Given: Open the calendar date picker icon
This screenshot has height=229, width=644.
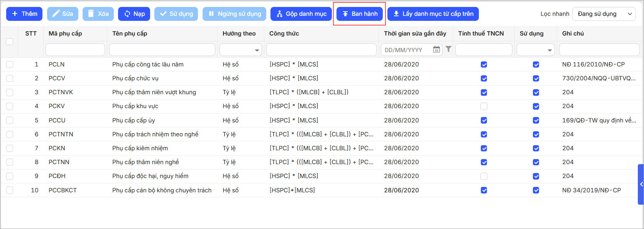Looking at the screenshot, I should point(436,49).
